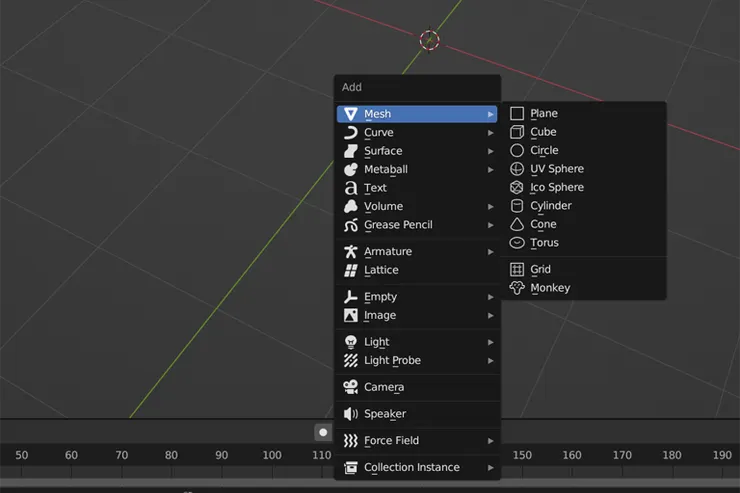Click the timeline record dot button
This screenshot has width=740, height=493.
[323, 432]
